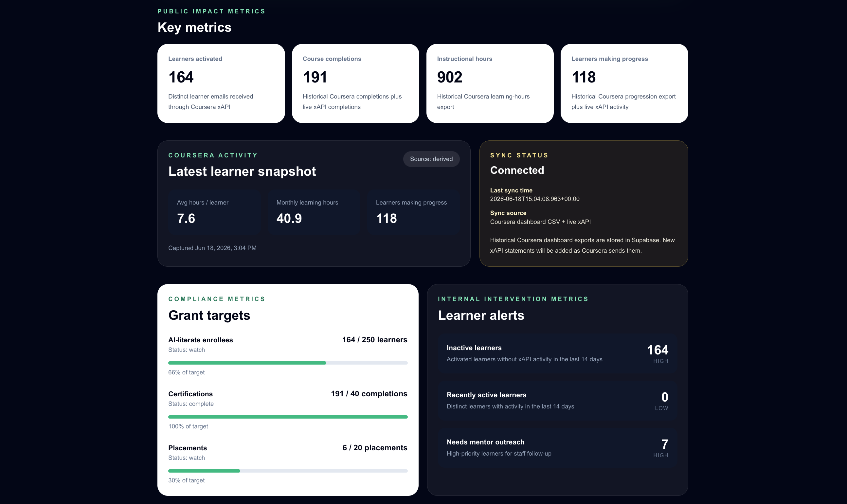The width and height of the screenshot is (847, 504).
Task: Click the 'SYNC STATUS' section label
Action: (x=519, y=155)
